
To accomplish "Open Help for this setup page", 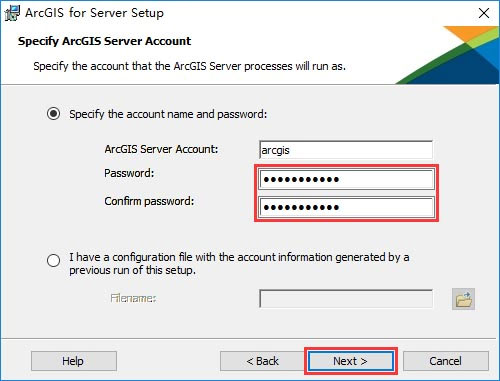I will (74, 361).
